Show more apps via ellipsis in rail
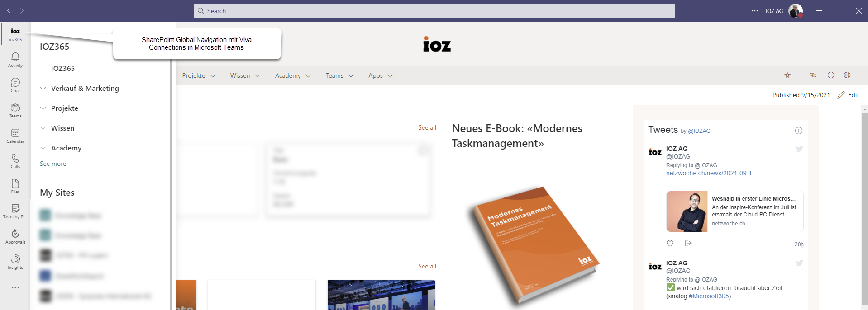868x310 pixels. (x=15, y=287)
